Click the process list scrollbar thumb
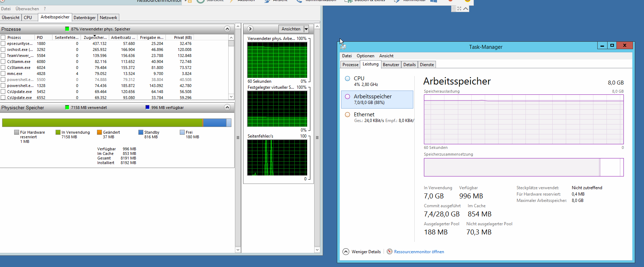 [x=231, y=43]
